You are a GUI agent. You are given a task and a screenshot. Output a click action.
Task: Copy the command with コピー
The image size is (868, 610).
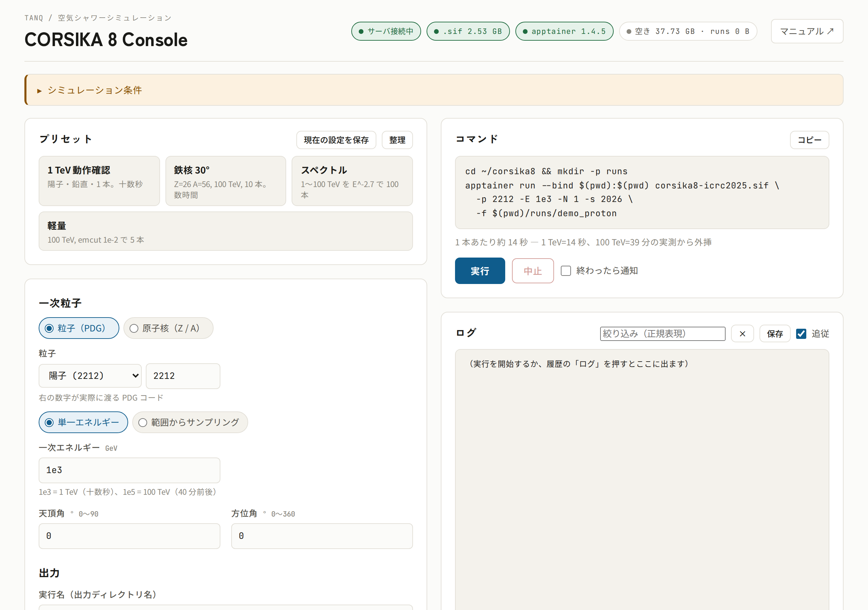809,140
